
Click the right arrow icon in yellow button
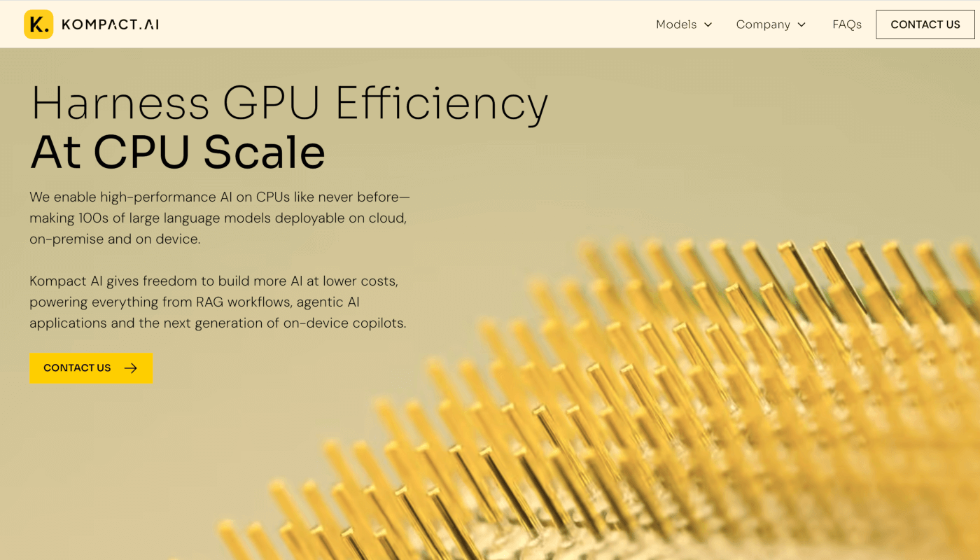131,368
